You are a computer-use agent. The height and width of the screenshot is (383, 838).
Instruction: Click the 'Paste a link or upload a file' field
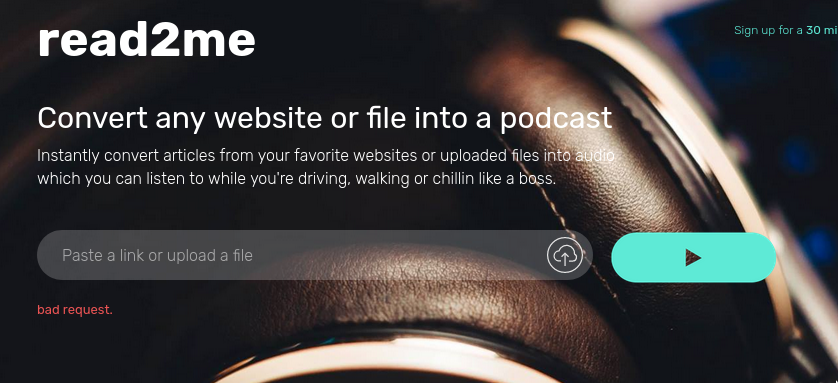pyautogui.click(x=315, y=255)
